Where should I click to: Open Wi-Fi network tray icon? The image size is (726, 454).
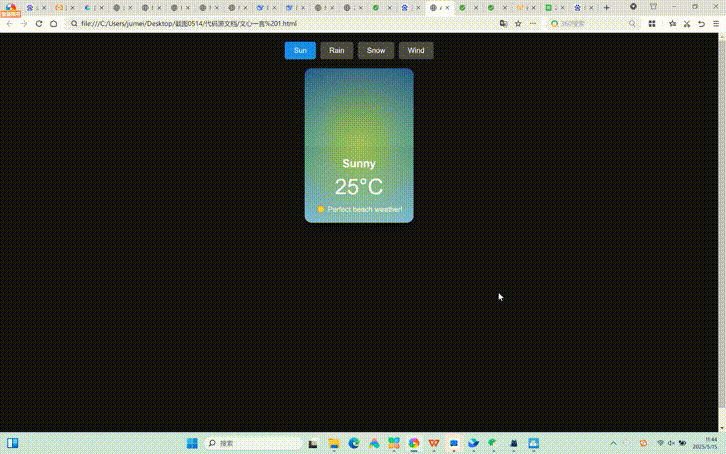661,443
